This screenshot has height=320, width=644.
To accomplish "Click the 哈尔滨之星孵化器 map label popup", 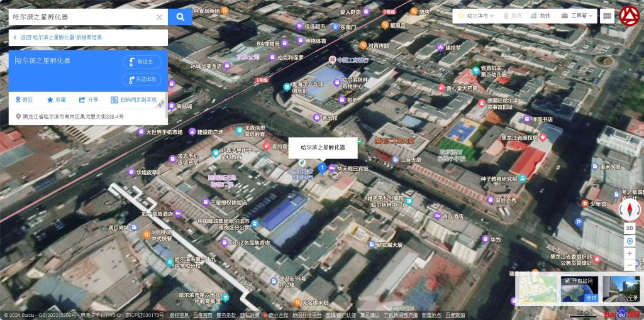I will [x=323, y=148].
